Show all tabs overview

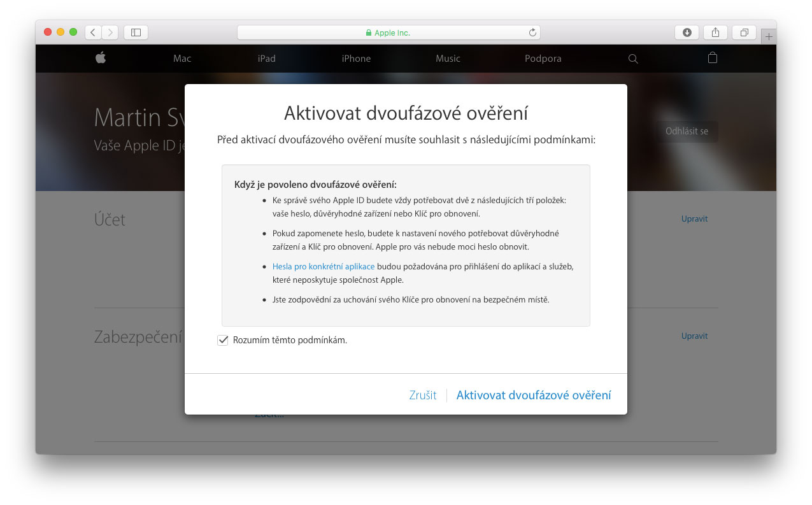pos(744,32)
